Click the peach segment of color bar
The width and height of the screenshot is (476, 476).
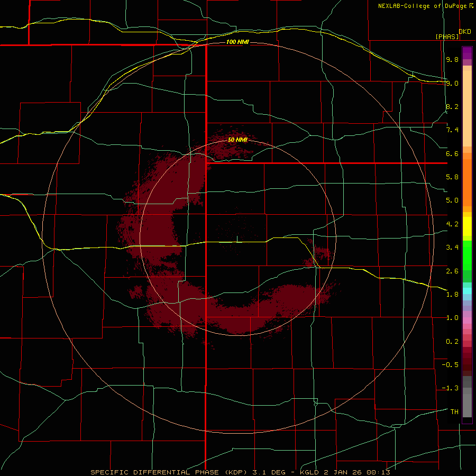tap(467, 106)
